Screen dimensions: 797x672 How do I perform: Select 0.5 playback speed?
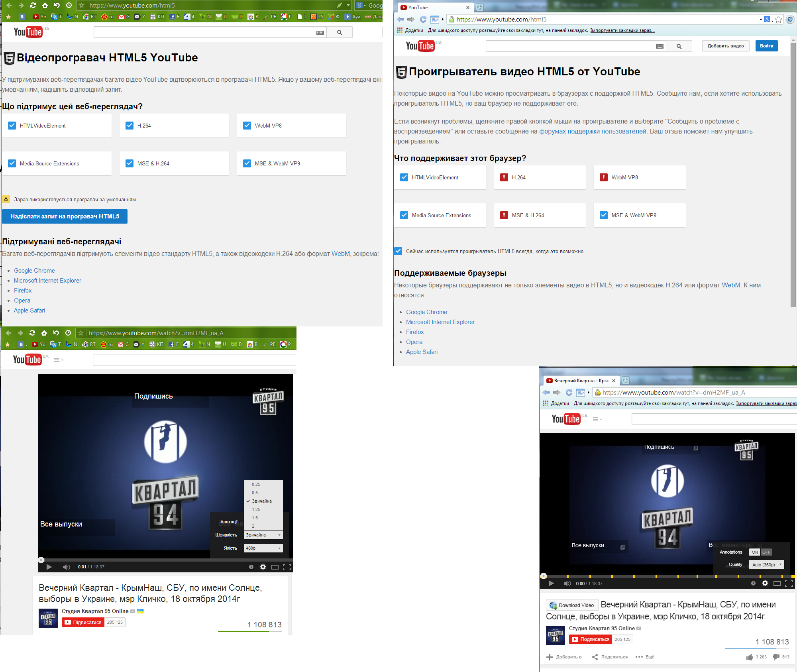263,493
